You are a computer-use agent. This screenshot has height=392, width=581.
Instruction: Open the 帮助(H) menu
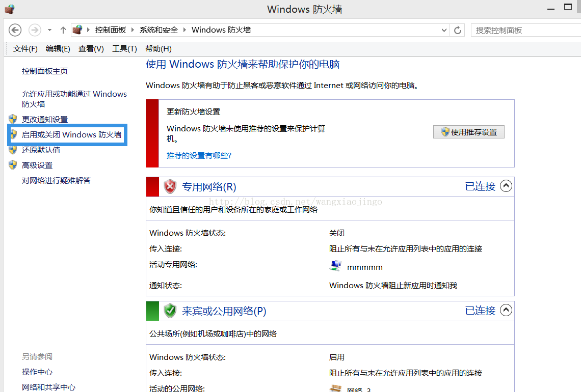coord(158,49)
